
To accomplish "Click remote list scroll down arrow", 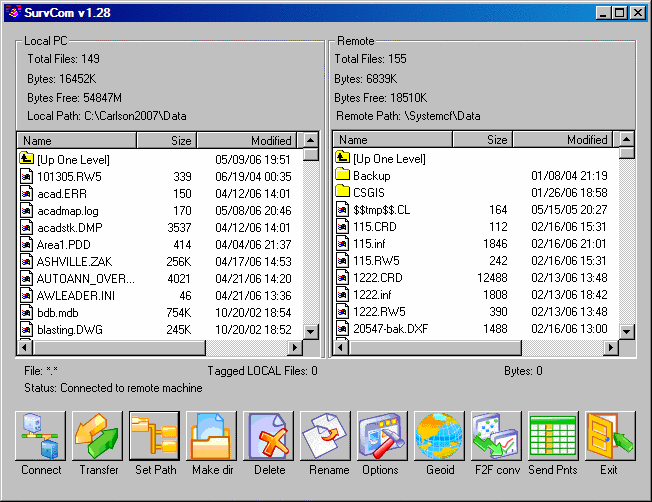I will (x=627, y=331).
